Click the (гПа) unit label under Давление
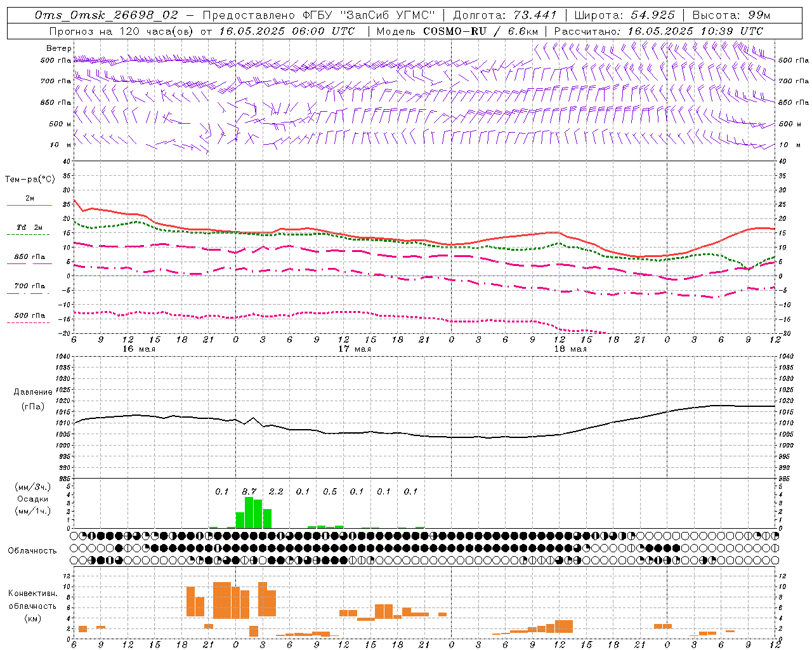This screenshot has width=812, height=650. click(32, 407)
